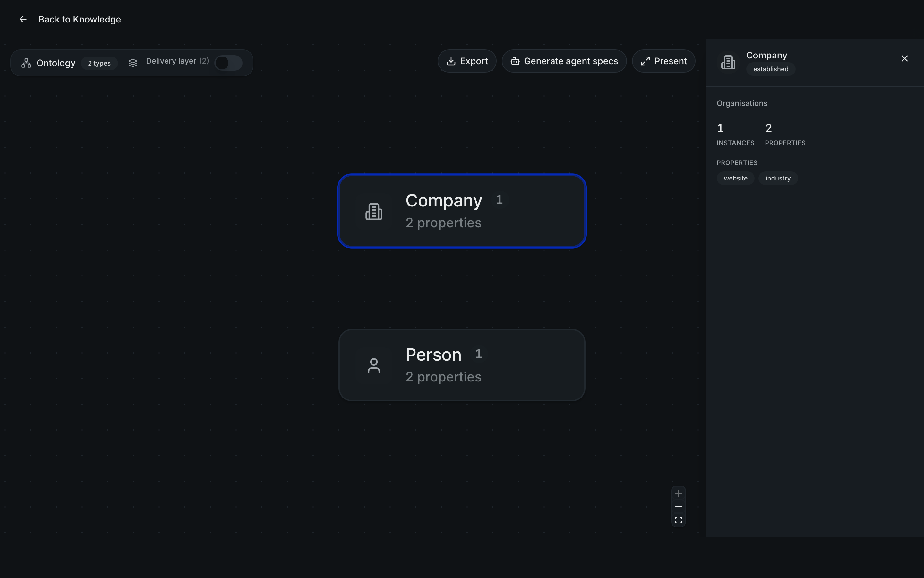Viewport: 924px width, 578px height.
Task: Click the building icon in Company node
Action: pyautogui.click(x=374, y=211)
